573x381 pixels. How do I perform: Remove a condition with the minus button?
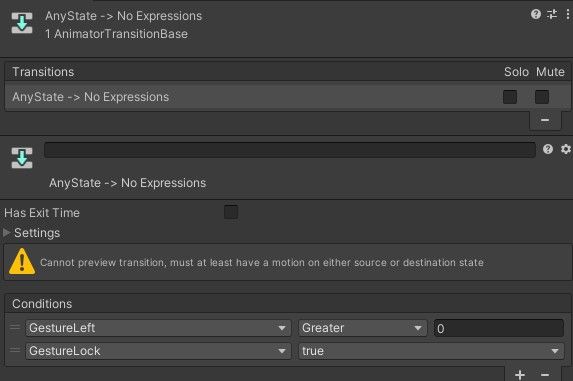click(x=545, y=374)
